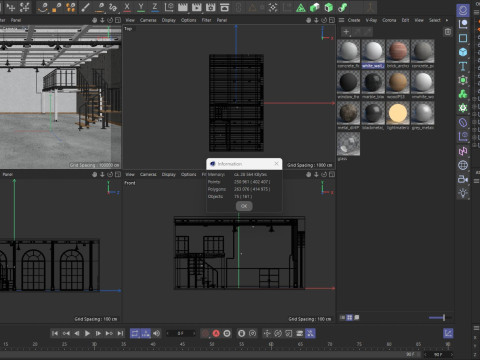Viewport: 480px width, 360px height.
Task: Open Create menu in Material Manager
Action: coord(354,20)
